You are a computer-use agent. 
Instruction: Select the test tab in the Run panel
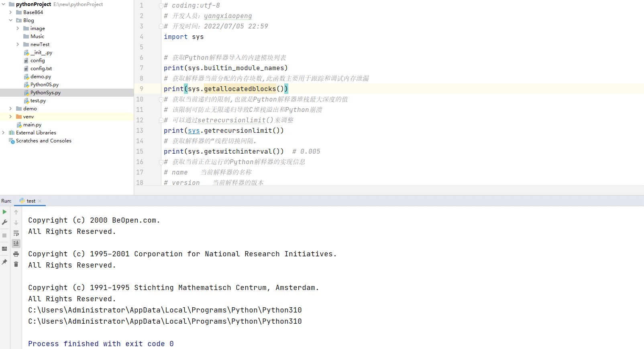coord(31,201)
